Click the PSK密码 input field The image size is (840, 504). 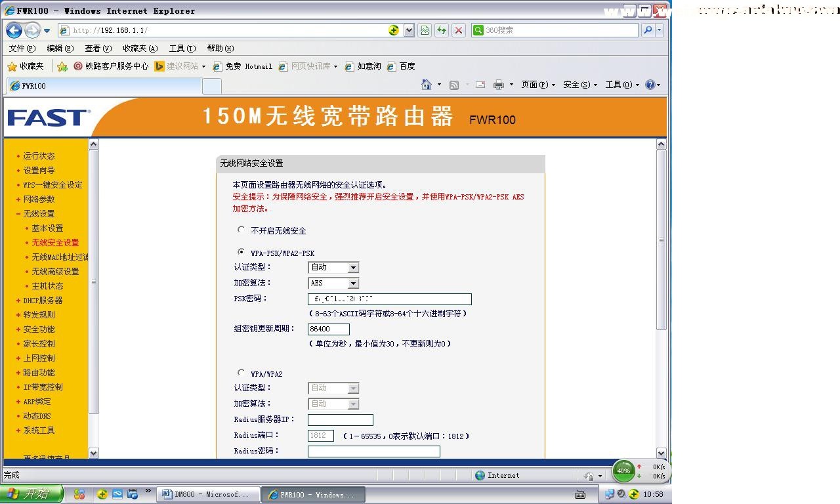click(390, 299)
